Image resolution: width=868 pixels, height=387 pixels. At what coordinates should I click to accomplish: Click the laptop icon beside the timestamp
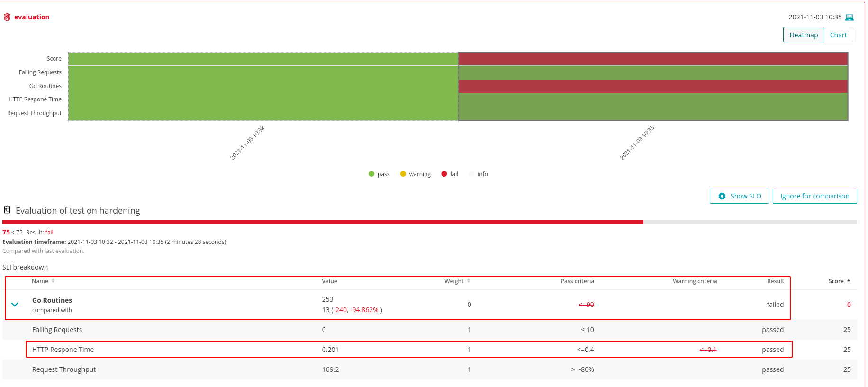[850, 18]
